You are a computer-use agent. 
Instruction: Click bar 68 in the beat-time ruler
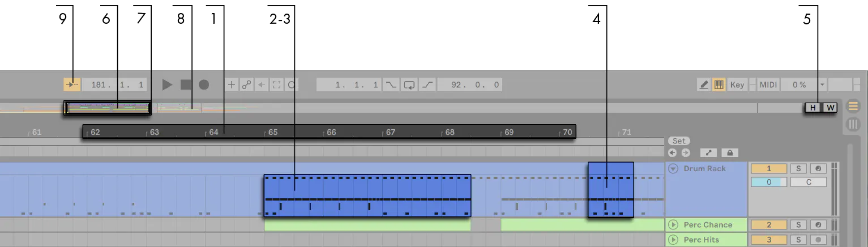450,133
